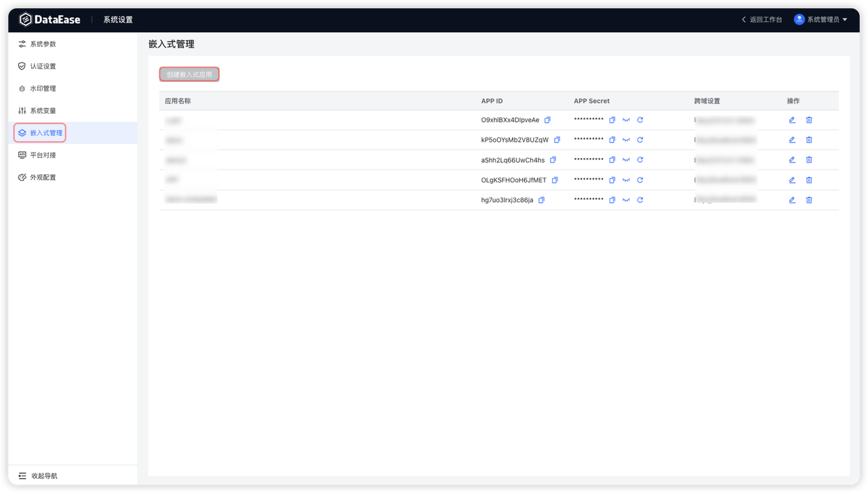Edit the embedded app aShh2Lq66UwCh4hs
Viewport: 868px width, 493px height.
(x=792, y=160)
